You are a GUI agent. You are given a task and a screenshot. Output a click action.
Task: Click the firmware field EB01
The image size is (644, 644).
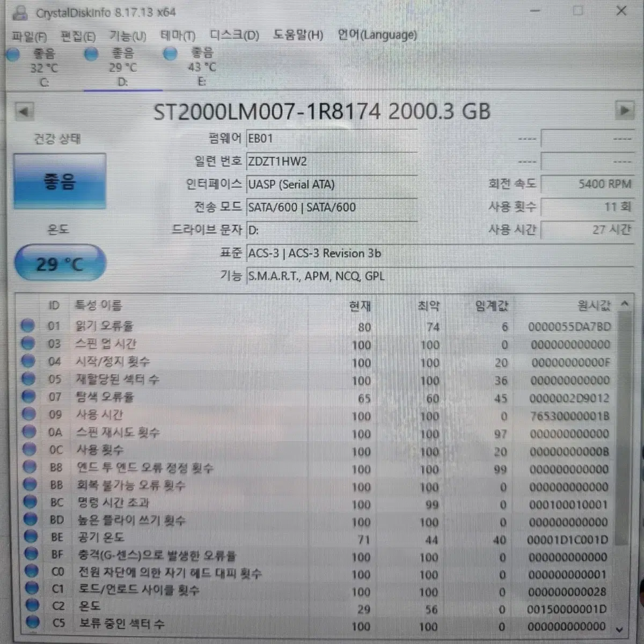[331, 138]
